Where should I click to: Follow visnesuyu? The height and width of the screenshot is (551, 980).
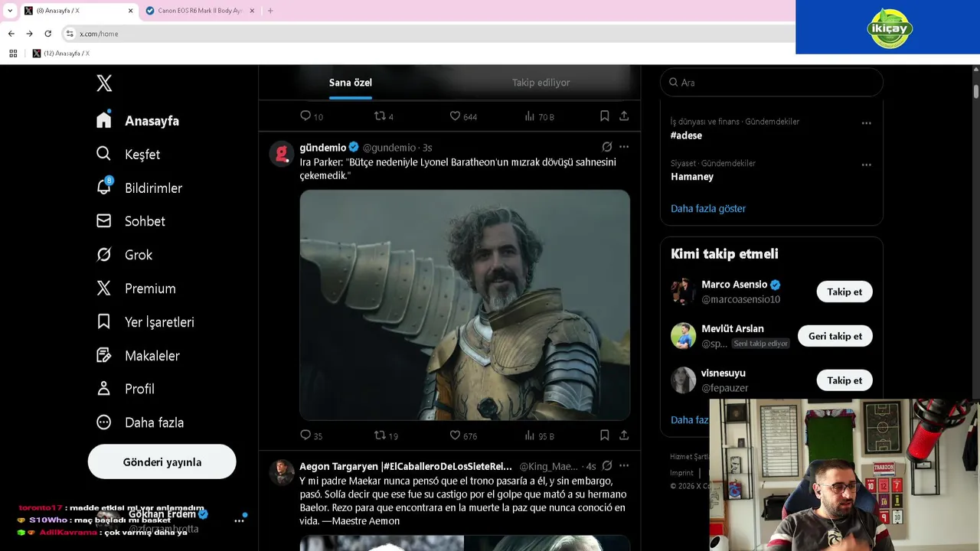point(844,380)
